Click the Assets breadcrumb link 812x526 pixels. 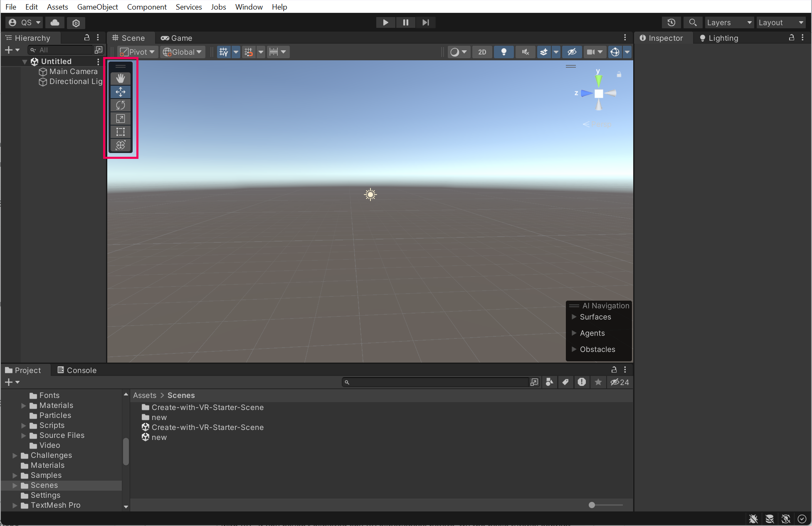click(144, 395)
